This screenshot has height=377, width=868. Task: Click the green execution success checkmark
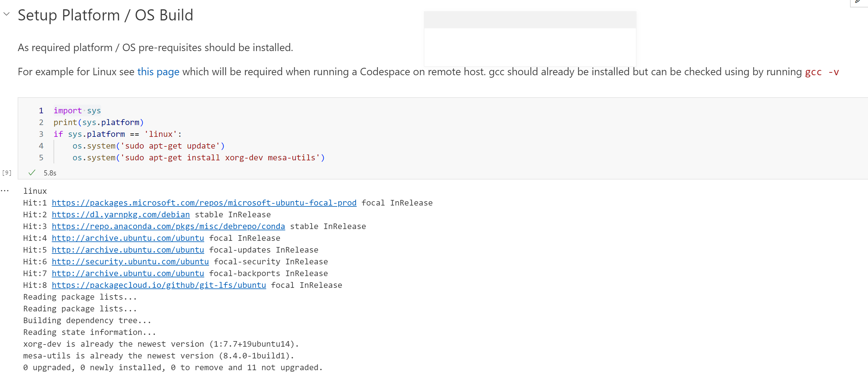click(32, 173)
